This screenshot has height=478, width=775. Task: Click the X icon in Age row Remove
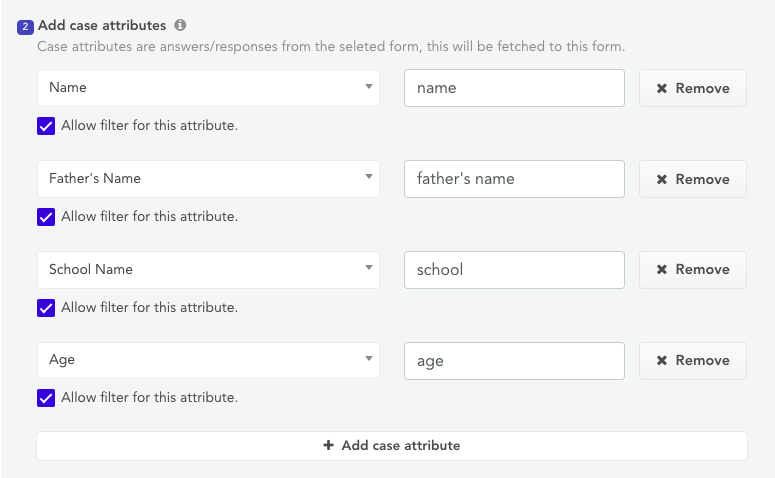pos(662,360)
